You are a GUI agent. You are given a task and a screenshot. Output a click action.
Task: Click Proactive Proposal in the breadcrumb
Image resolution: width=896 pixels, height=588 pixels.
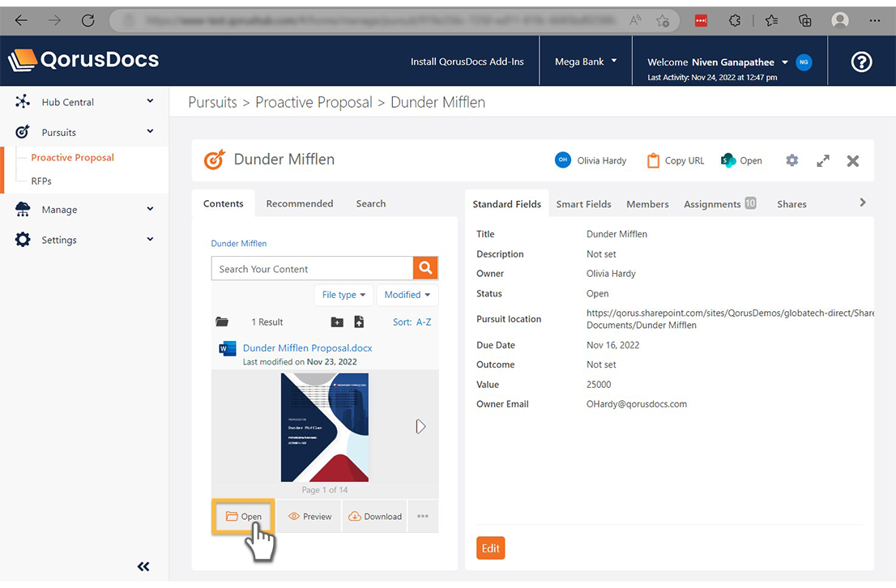click(314, 102)
